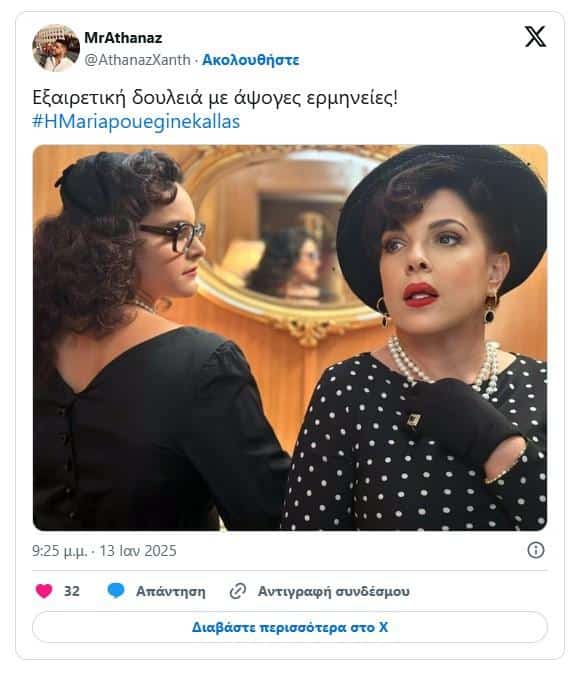Open the #HMariapoueginekallas hashtag

click(x=136, y=122)
